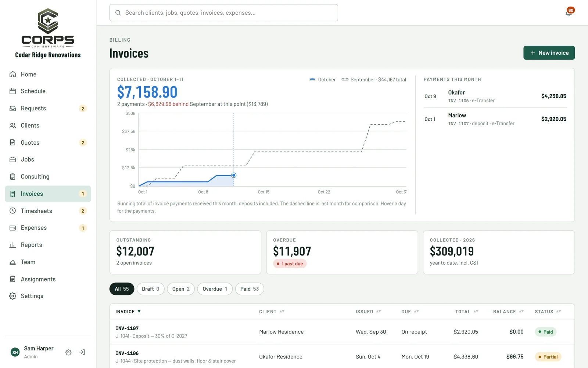The height and width of the screenshot is (368, 588).
Task: Open Timesheets clock icon
Action: pyautogui.click(x=12, y=211)
